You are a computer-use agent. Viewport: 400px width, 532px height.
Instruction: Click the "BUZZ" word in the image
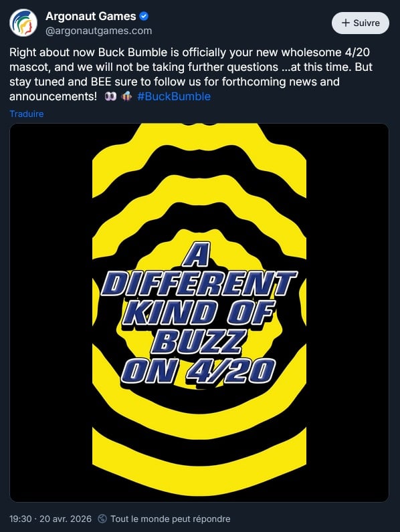pos(197,342)
